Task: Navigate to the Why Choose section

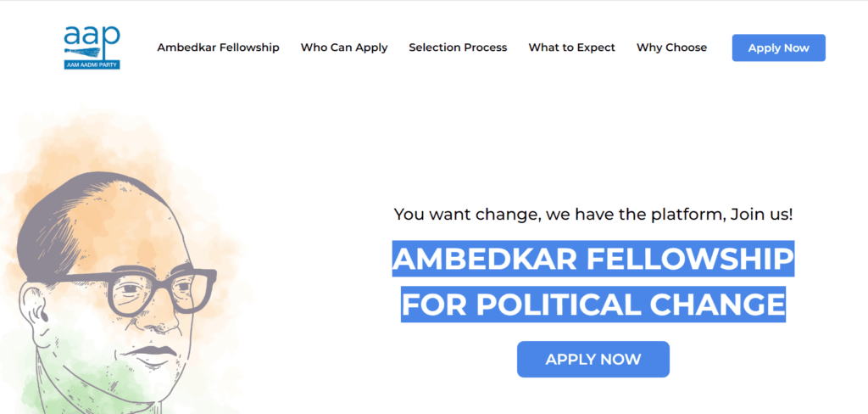Action: click(671, 48)
